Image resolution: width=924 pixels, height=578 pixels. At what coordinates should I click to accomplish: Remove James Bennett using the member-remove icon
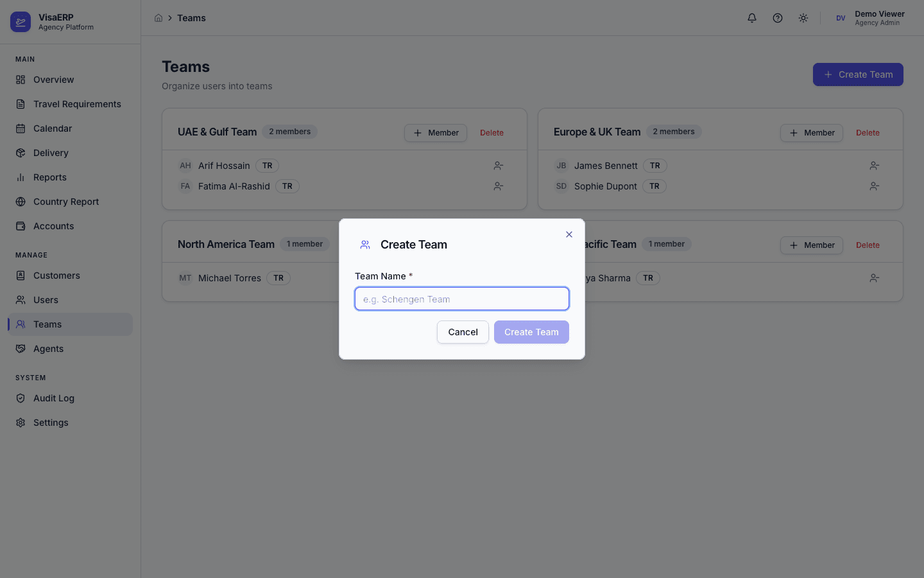[x=874, y=166]
